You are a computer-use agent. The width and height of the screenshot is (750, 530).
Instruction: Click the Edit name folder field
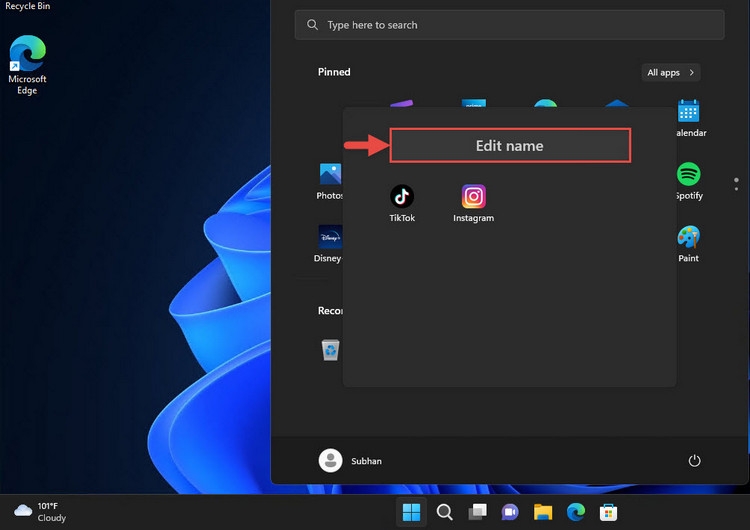(x=510, y=145)
